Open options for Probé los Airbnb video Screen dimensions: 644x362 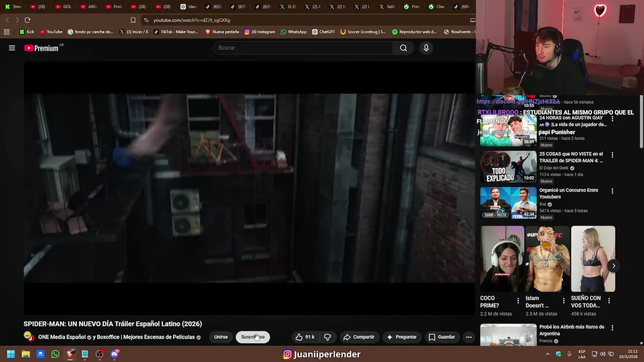[612, 328]
